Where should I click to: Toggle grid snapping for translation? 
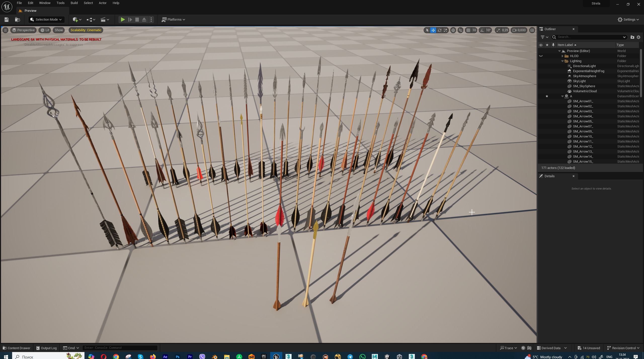point(468,30)
